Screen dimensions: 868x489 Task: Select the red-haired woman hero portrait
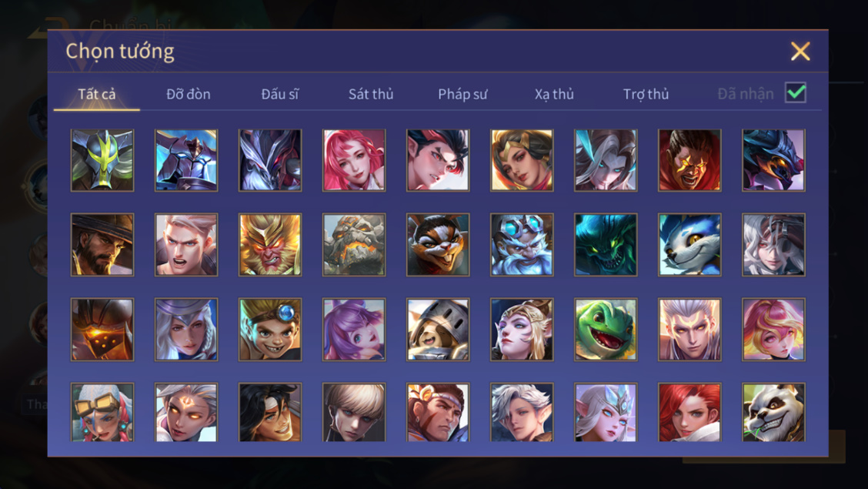tap(689, 413)
